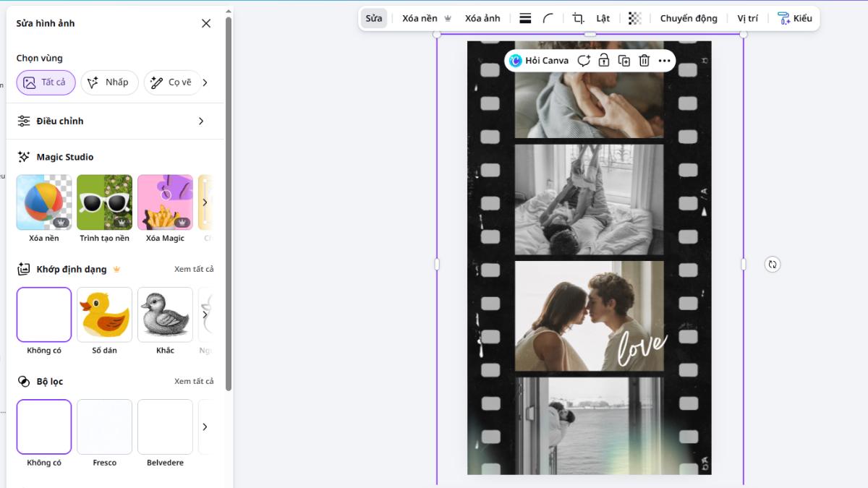Lock the image with padlock icon
The image size is (868, 488).
coord(603,61)
